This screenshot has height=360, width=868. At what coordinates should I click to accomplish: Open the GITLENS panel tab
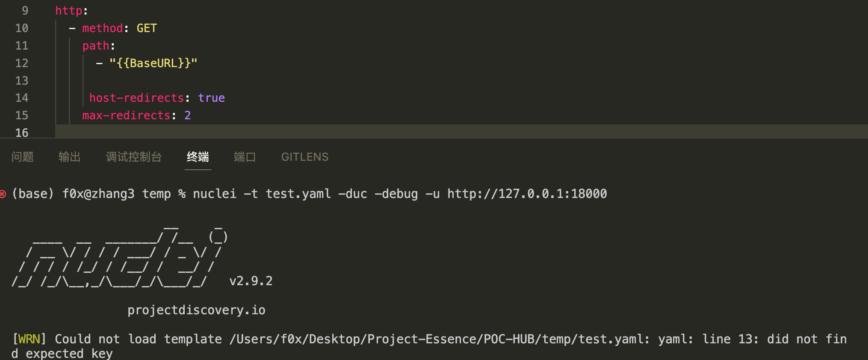coord(304,157)
